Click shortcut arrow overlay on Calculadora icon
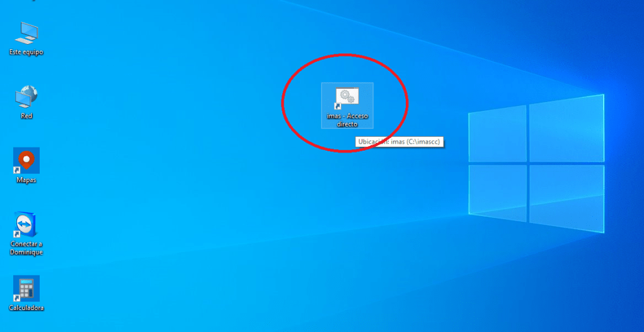 click(17, 298)
